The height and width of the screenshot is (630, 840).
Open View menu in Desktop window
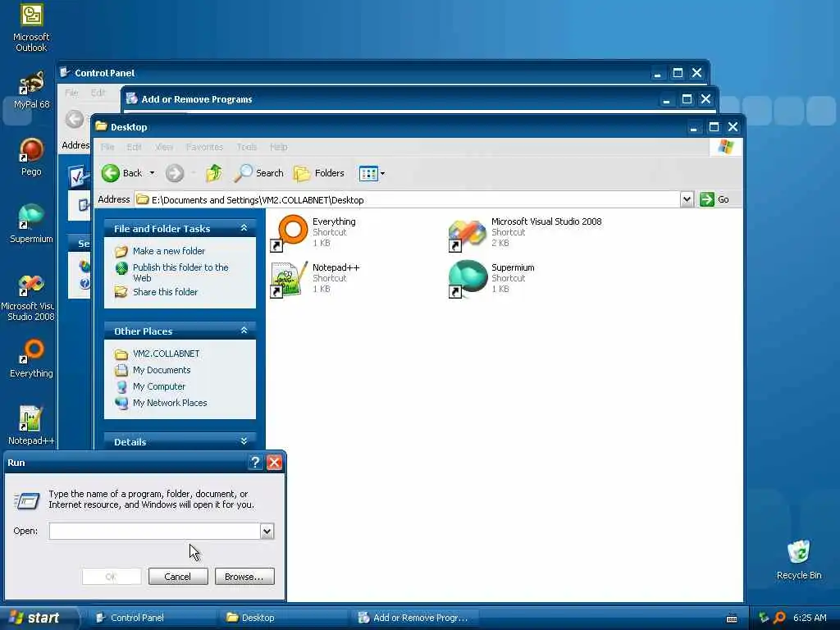pyautogui.click(x=164, y=147)
